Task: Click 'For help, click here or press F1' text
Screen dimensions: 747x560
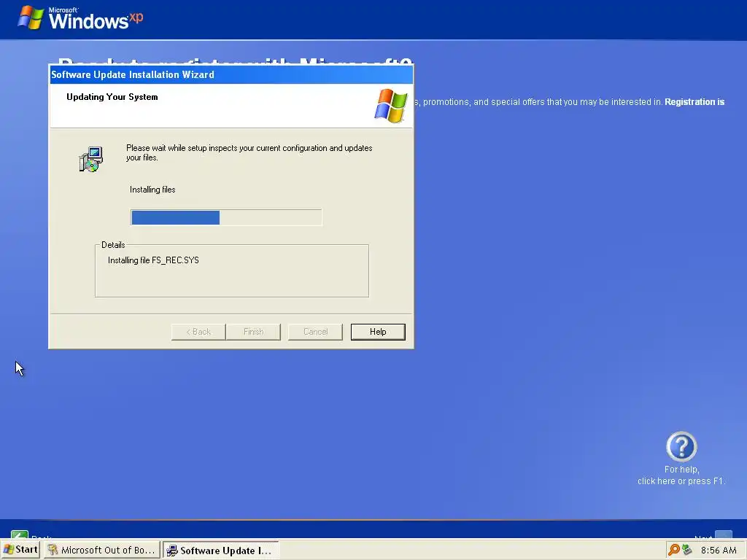Action: tap(681, 475)
